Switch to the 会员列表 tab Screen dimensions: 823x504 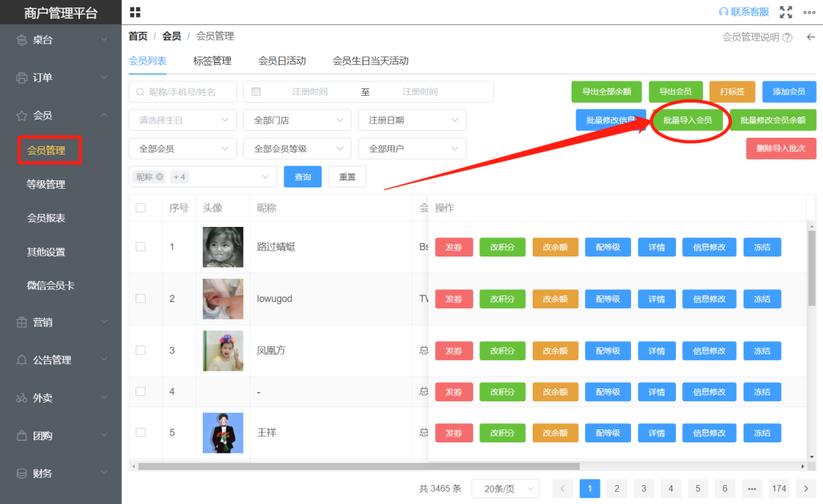(x=148, y=61)
